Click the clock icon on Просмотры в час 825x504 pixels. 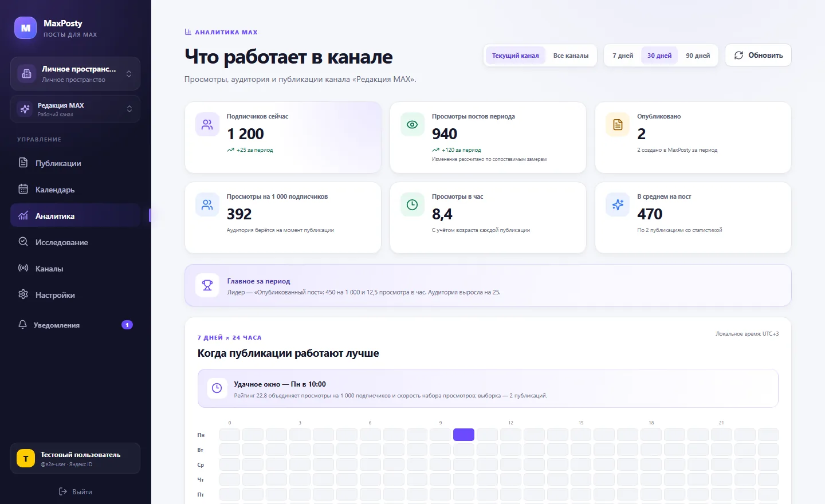(412, 204)
